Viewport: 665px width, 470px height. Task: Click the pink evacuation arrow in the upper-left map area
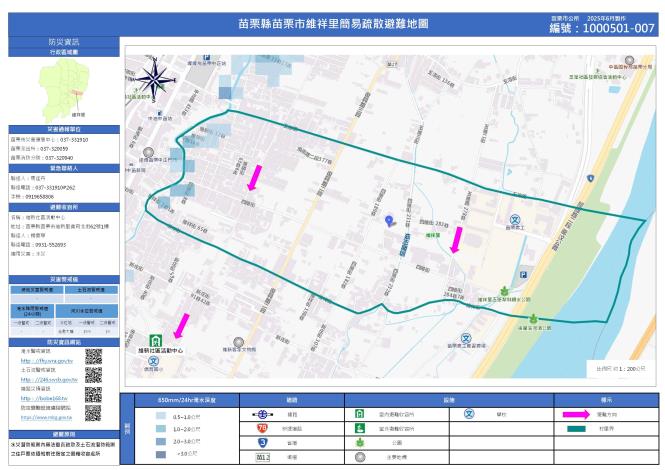click(x=254, y=176)
